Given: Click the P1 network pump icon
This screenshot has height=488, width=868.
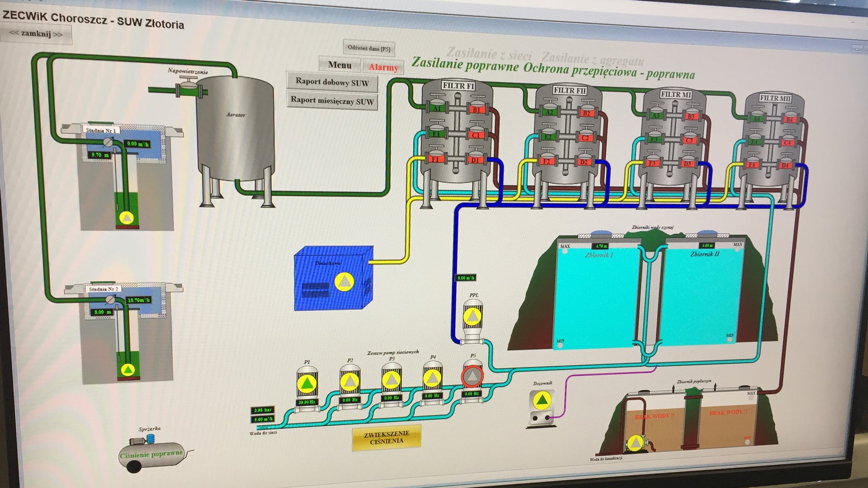Looking at the screenshot, I should click(306, 384).
